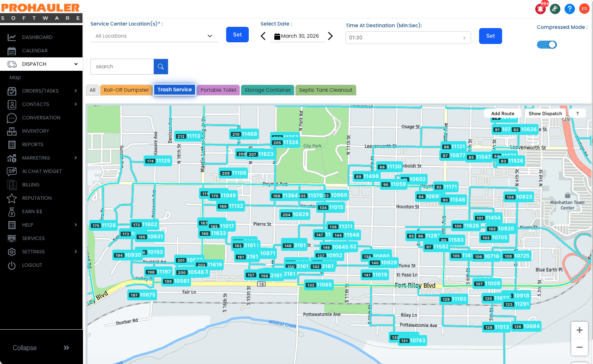Click map marker 129 11193
Viewport: 593px width, 364px height.
[454, 299]
